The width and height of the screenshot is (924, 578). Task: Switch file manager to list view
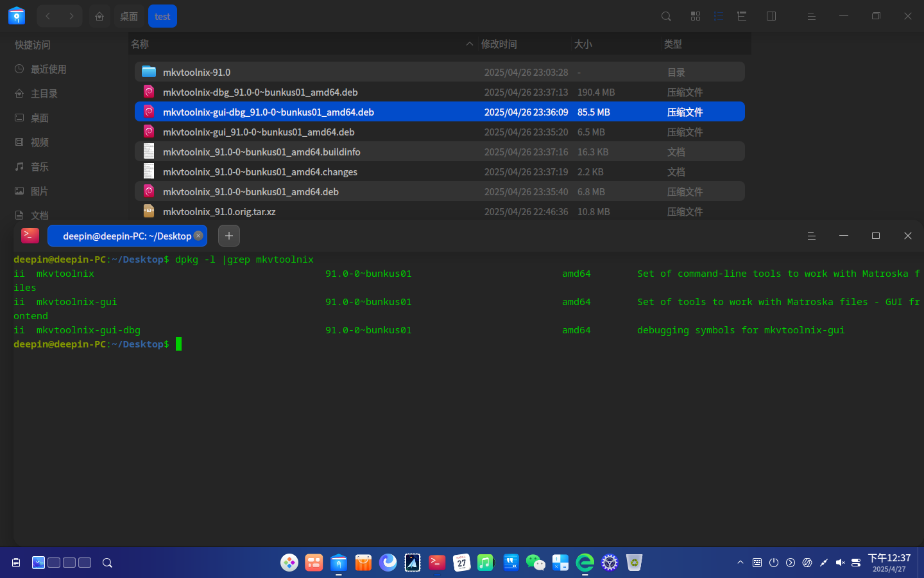click(719, 16)
